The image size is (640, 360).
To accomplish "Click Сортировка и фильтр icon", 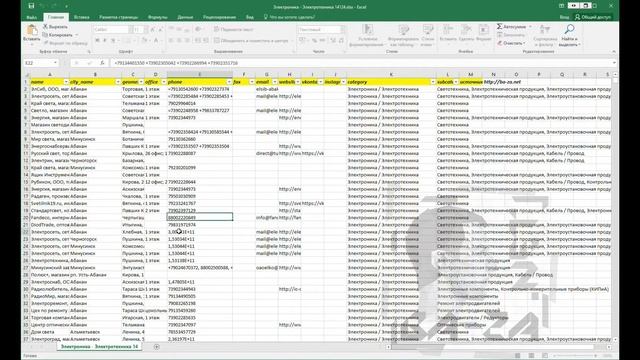I will pos(545,30).
